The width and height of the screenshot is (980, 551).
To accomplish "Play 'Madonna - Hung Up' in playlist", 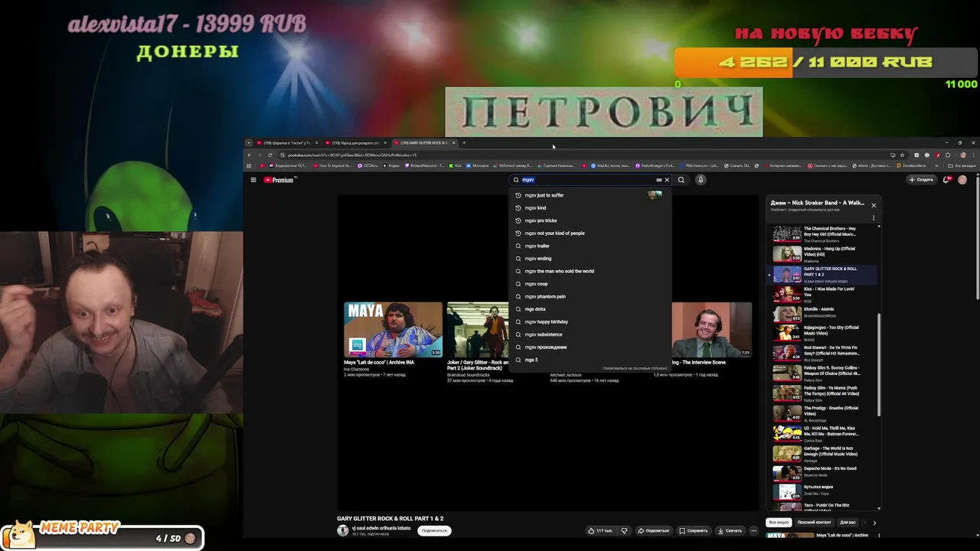I will pyautogui.click(x=823, y=254).
